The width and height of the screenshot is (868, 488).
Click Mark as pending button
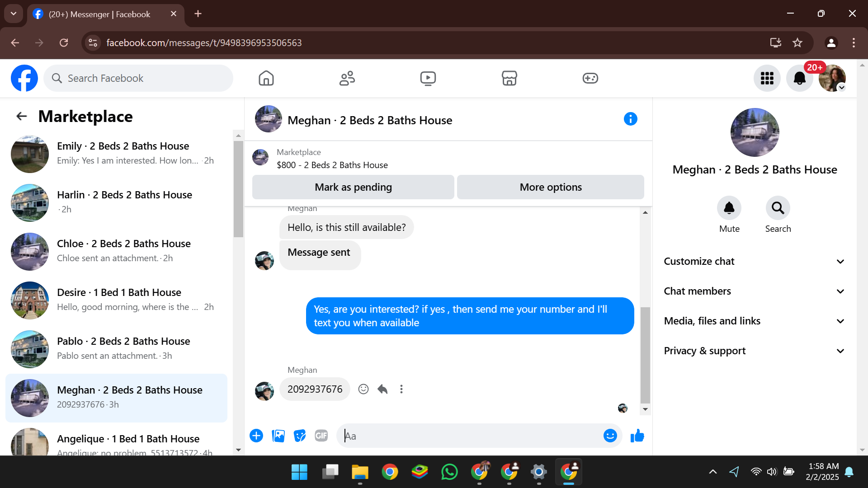point(353,187)
